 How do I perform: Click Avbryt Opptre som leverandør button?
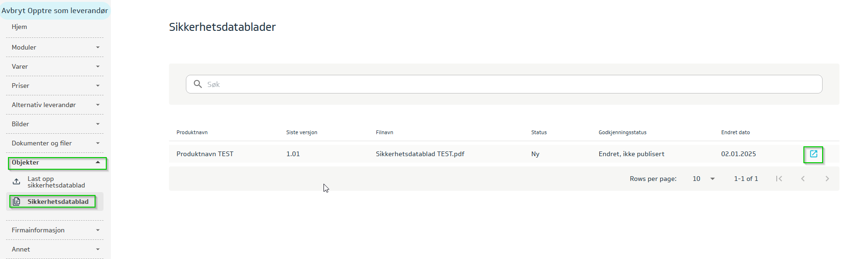click(x=55, y=10)
